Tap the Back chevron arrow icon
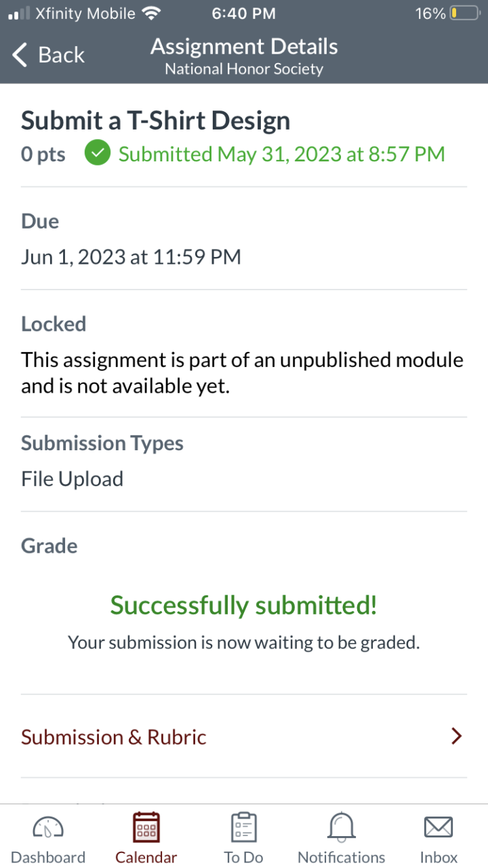The height and width of the screenshot is (868, 488). point(20,55)
